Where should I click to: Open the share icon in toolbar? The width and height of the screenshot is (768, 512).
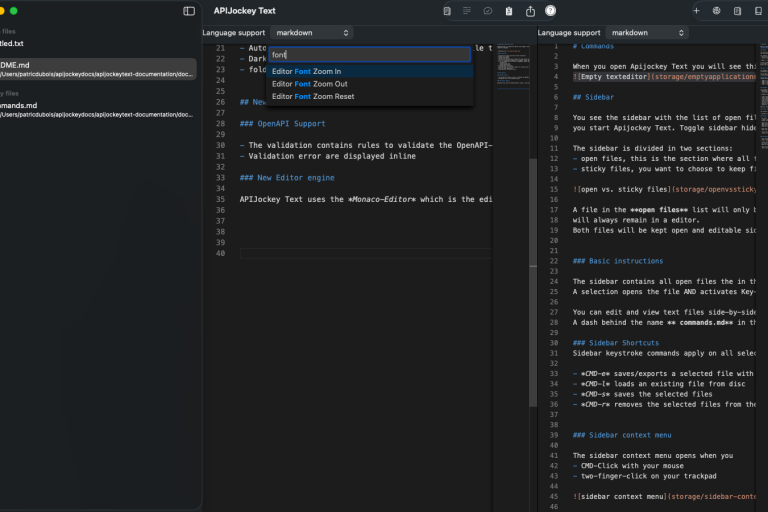[530, 11]
